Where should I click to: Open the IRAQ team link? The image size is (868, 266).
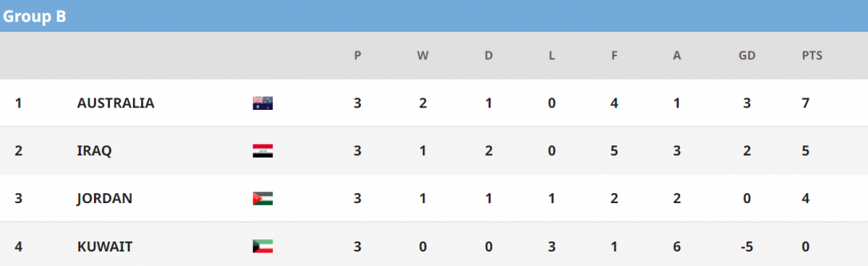[x=93, y=150]
